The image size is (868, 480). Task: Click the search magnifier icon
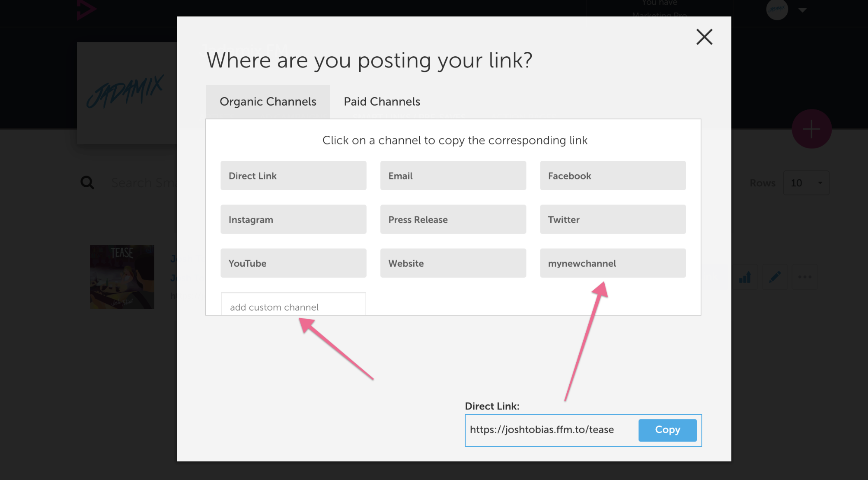(x=87, y=182)
